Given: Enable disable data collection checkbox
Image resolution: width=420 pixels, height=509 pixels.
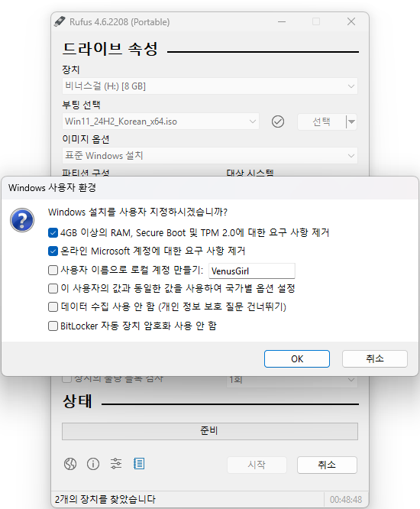Looking at the screenshot, I should pyautogui.click(x=53, y=306).
